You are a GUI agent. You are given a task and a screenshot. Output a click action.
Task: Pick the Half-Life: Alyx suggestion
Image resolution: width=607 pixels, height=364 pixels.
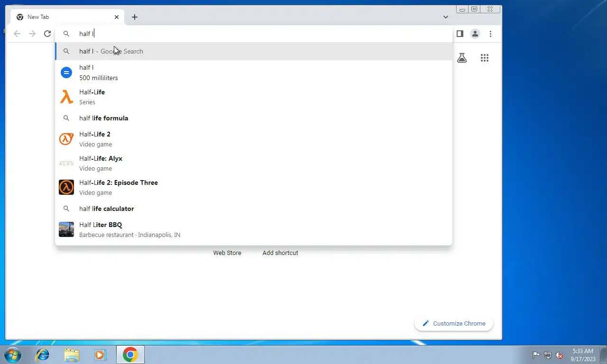coord(254,163)
